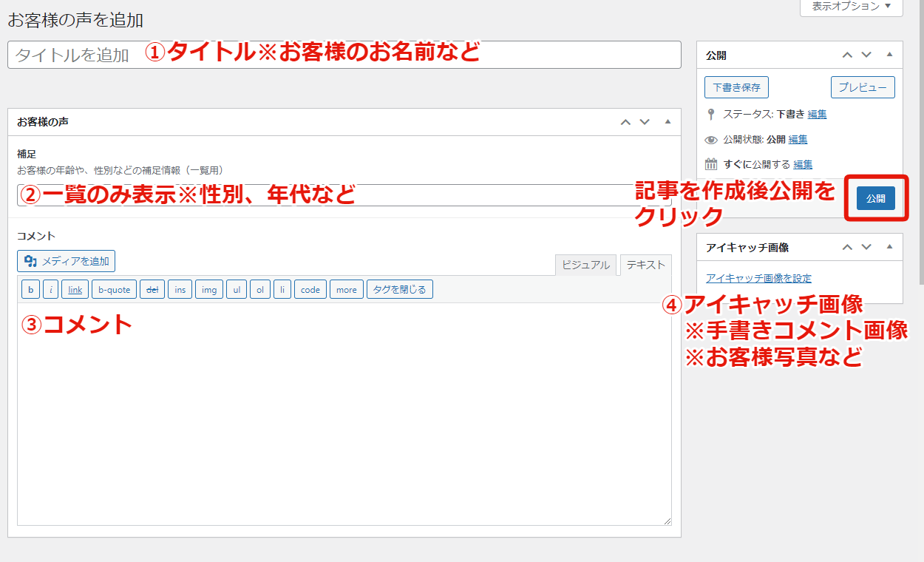Click the b (bold) quicktag button
This screenshot has height=562, width=924.
(x=30, y=290)
